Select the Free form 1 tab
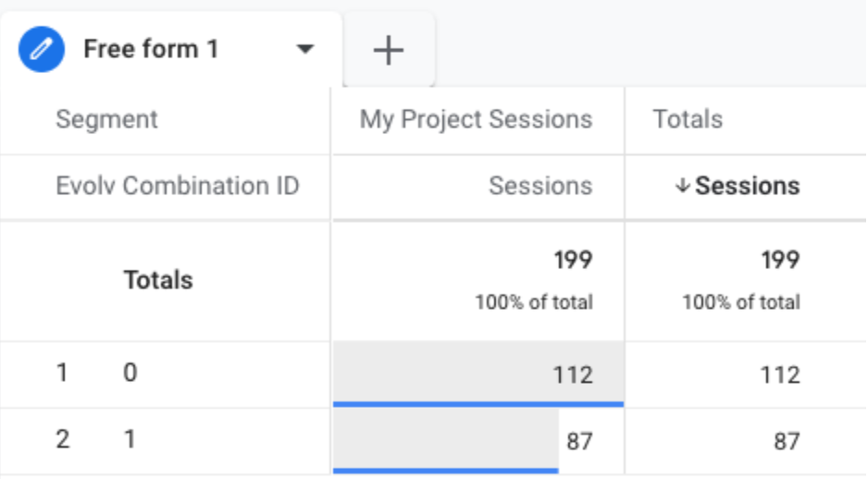868x479 pixels. pos(151,49)
